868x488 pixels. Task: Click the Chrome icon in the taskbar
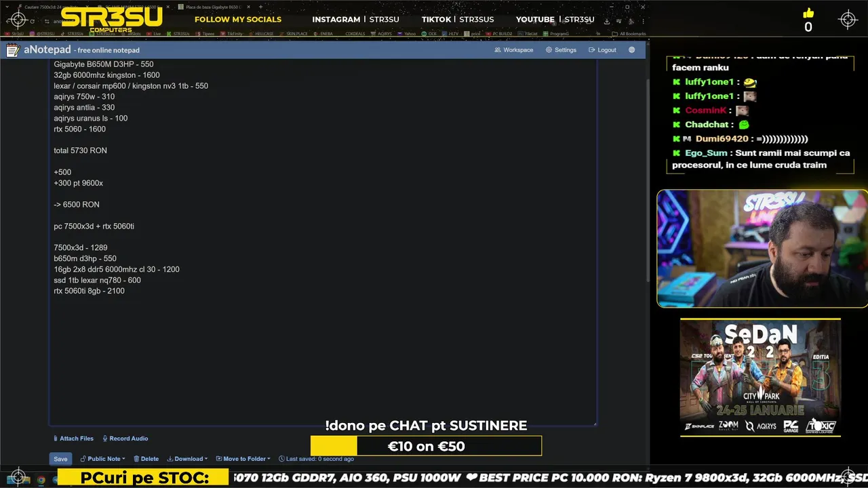click(x=41, y=480)
